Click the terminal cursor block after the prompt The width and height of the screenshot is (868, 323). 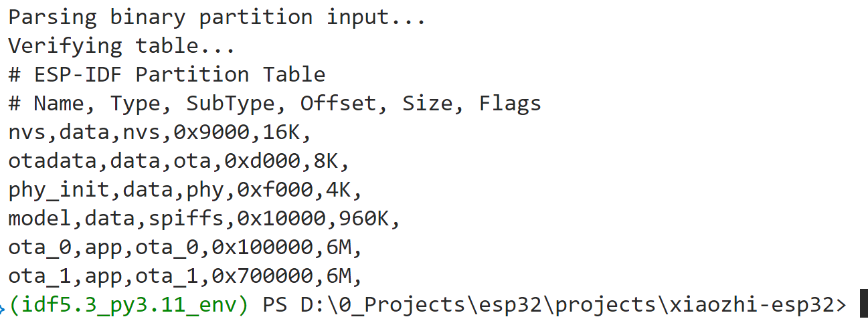point(863,304)
